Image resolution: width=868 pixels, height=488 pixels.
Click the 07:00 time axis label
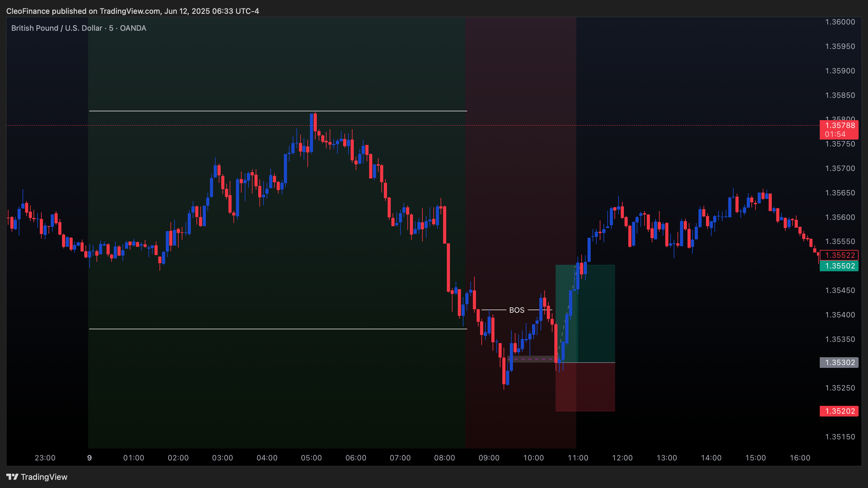400,458
